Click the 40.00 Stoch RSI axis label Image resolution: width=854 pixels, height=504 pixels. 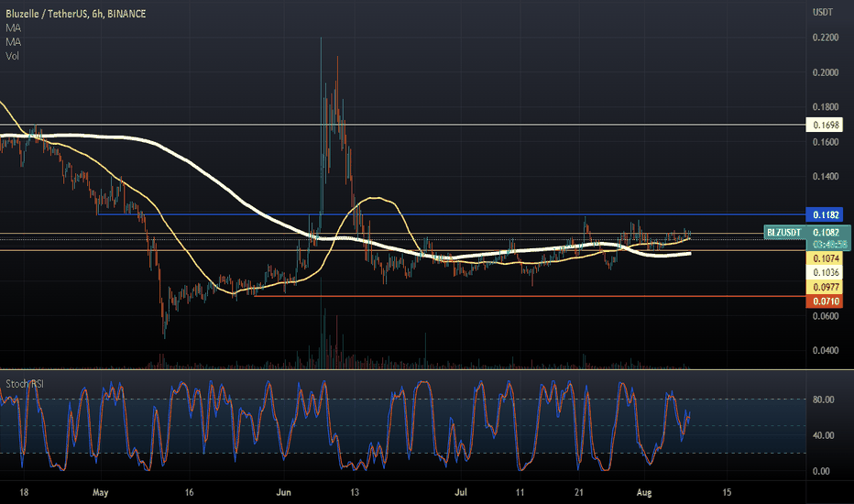(x=823, y=435)
